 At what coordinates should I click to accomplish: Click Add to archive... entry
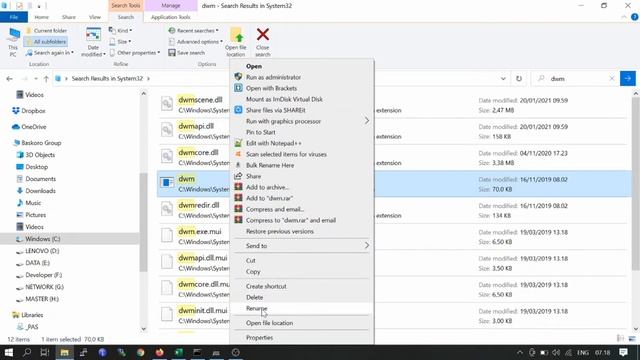pyautogui.click(x=302, y=187)
